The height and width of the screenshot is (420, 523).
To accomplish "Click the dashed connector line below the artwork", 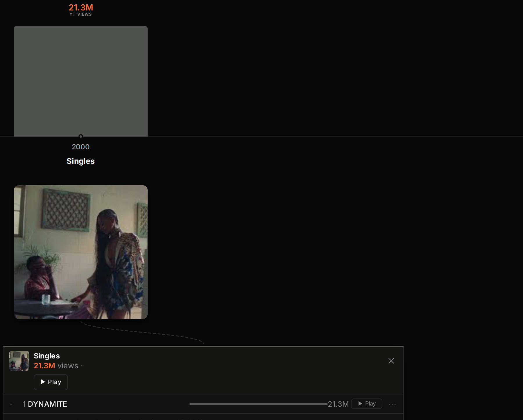I will (x=142, y=332).
